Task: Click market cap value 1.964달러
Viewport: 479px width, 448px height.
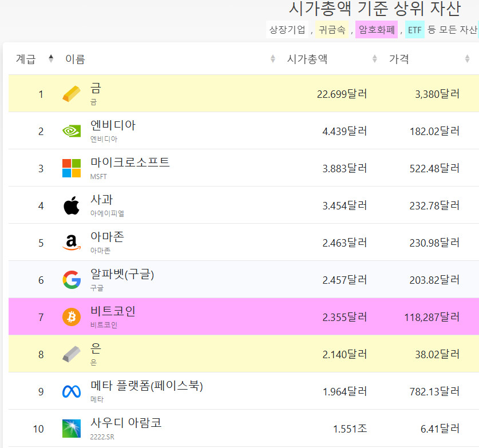Action: 345,391
